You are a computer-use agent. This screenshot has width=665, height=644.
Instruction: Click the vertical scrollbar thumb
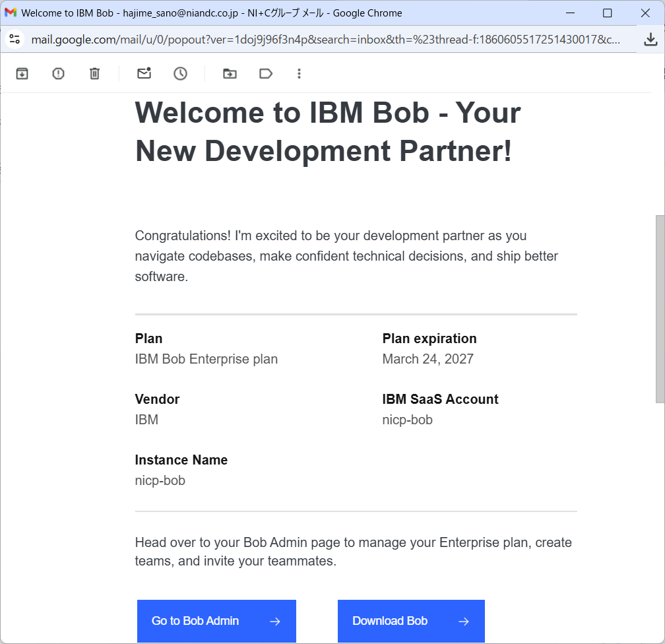[x=660, y=309]
